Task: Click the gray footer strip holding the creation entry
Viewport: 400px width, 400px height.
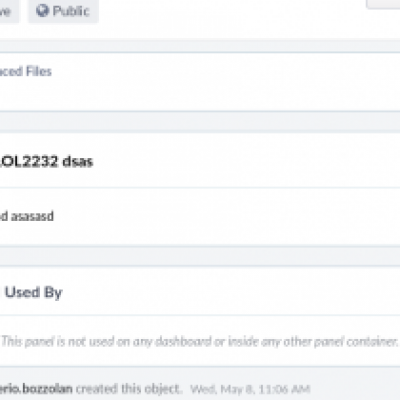Action: tap(200, 384)
